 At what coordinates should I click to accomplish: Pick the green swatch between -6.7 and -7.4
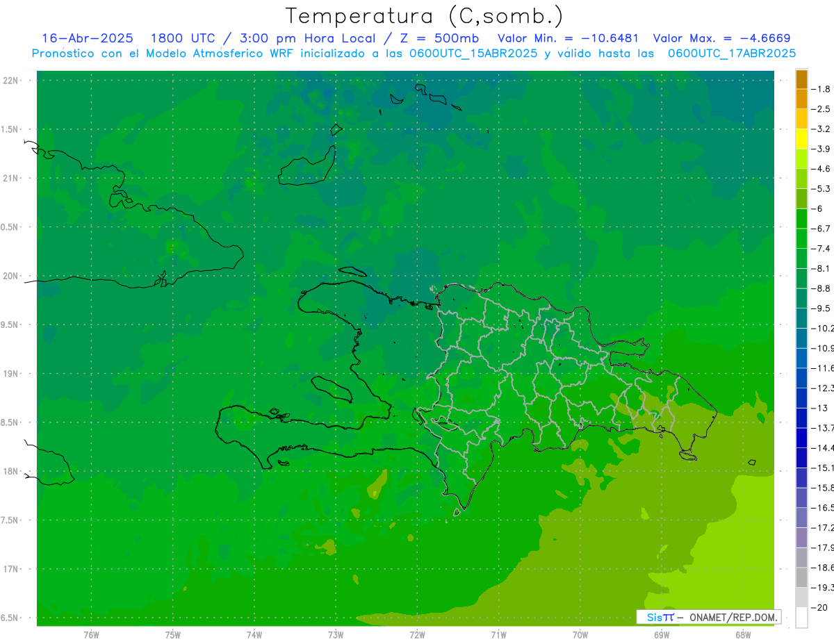coord(801,238)
